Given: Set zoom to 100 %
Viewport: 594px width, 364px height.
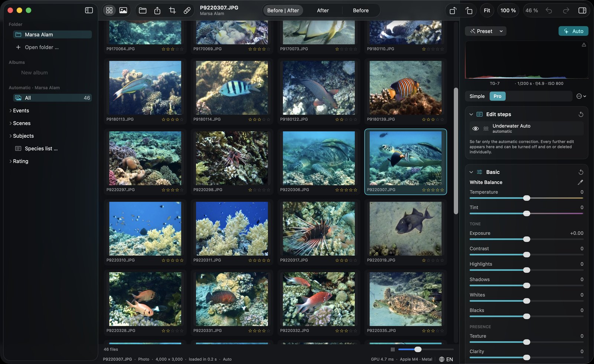Looking at the screenshot, I should pyautogui.click(x=508, y=10).
